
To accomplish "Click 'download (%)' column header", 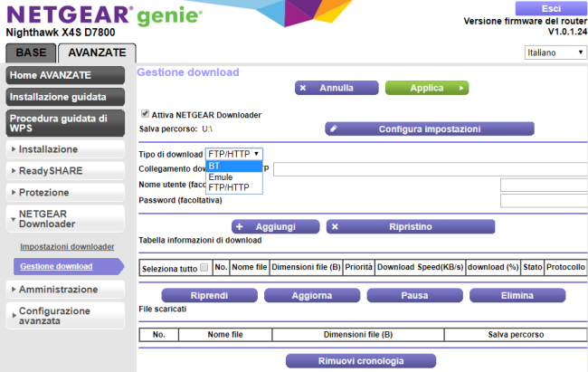I will (493, 267).
